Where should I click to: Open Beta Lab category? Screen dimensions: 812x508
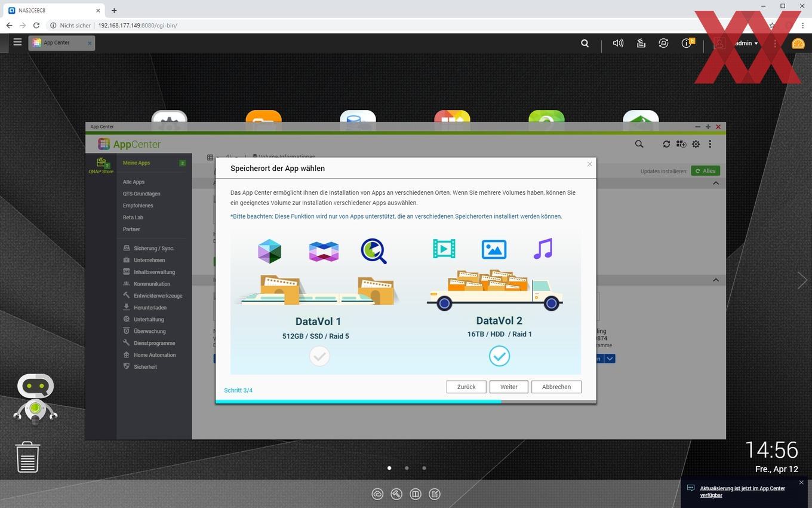(133, 218)
